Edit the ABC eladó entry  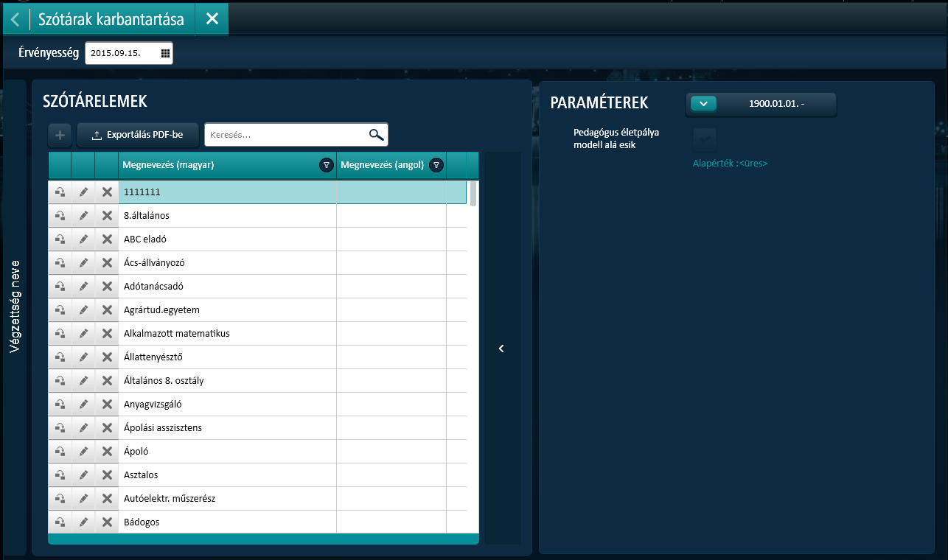click(83, 239)
